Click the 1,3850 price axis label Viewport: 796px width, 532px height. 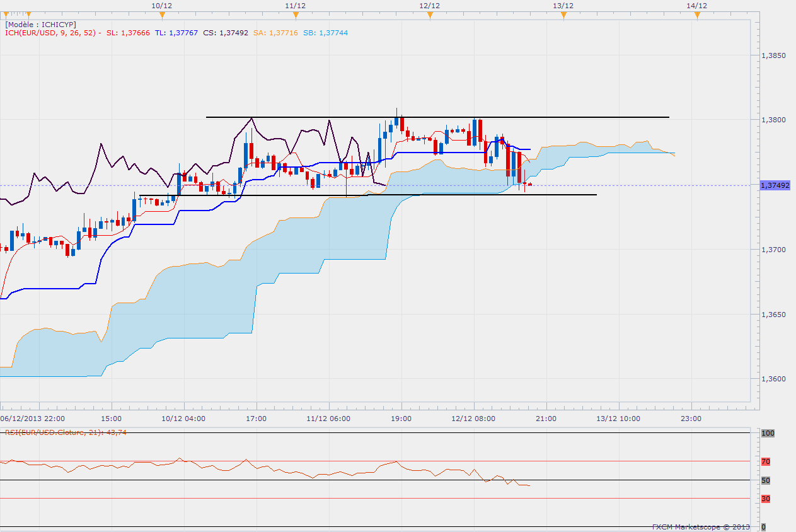point(774,55)
